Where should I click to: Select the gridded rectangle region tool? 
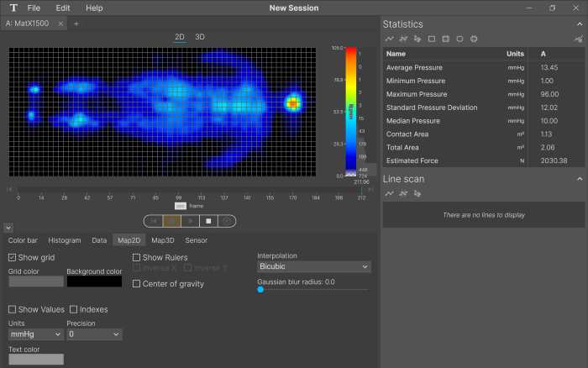coord(445,39)
